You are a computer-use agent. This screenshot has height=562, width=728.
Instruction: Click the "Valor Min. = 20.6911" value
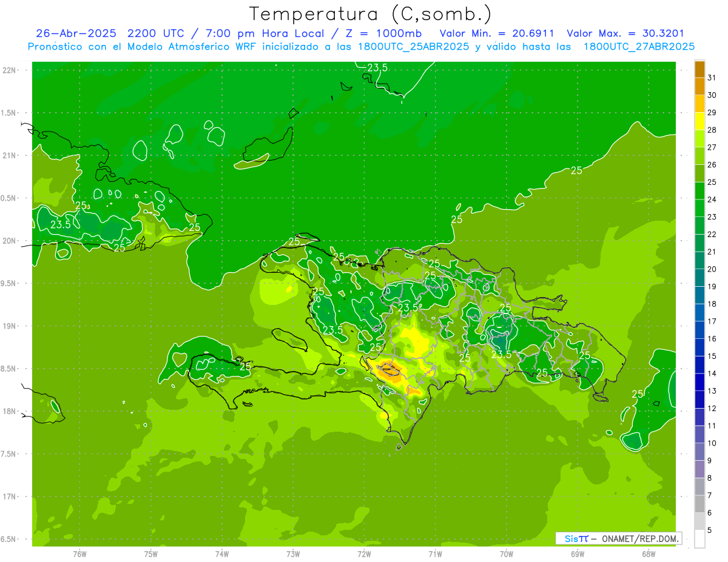tap(497, 33)
